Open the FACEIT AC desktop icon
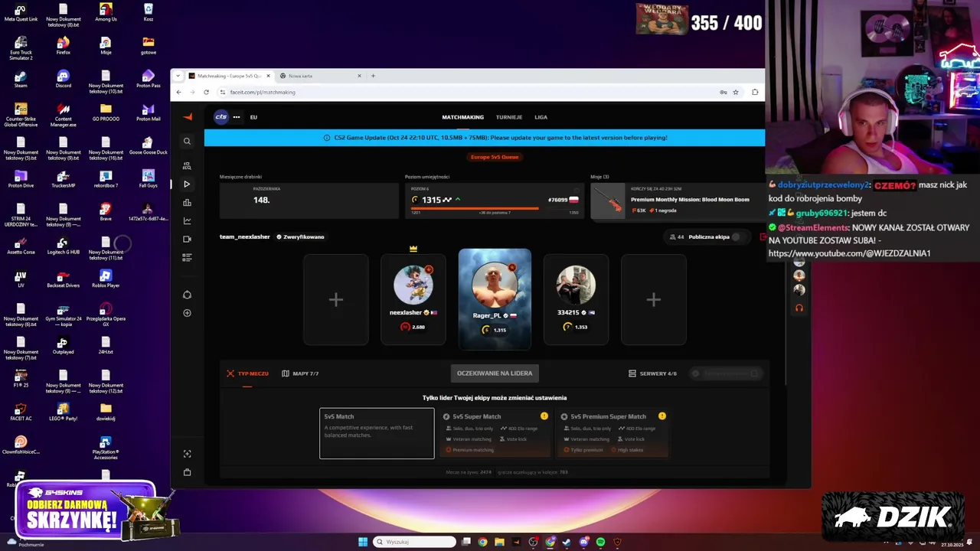The image size is (980, 551). [21, 411]
